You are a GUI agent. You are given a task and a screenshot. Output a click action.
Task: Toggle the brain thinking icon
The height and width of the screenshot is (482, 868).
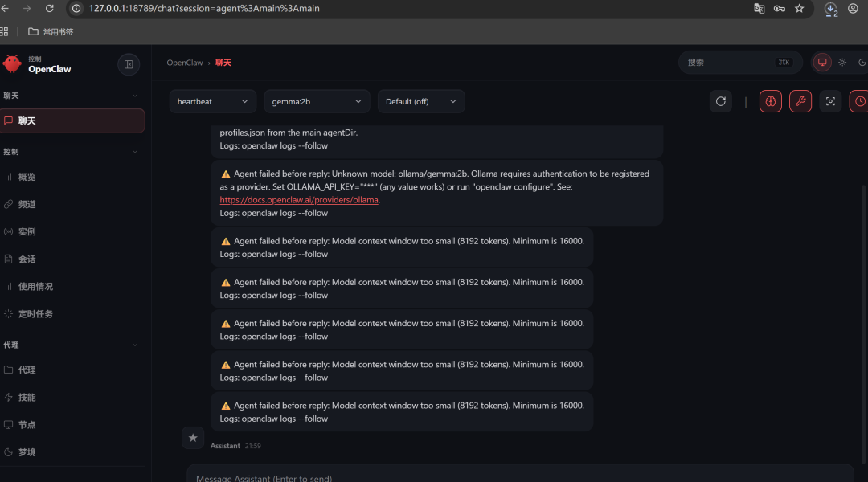point(770,101)
